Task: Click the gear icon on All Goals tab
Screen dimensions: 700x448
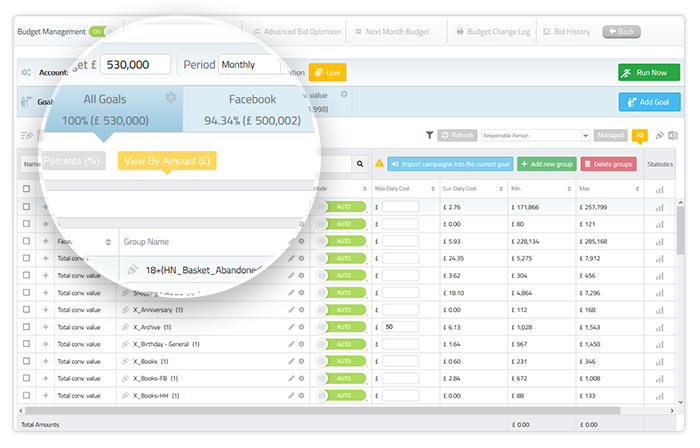Action: pos(171,97)
